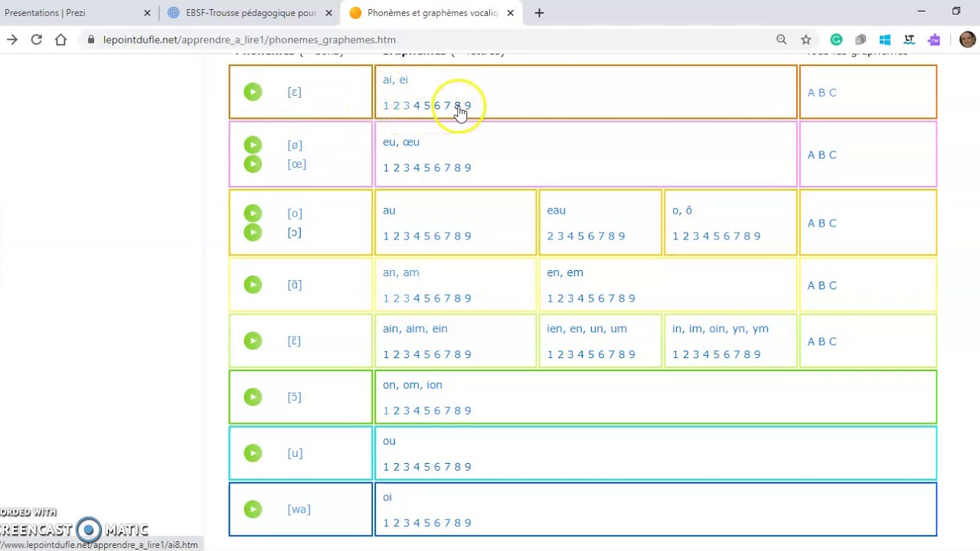Close the EBSF-Trousse pédagogique tab

point(328,13)
